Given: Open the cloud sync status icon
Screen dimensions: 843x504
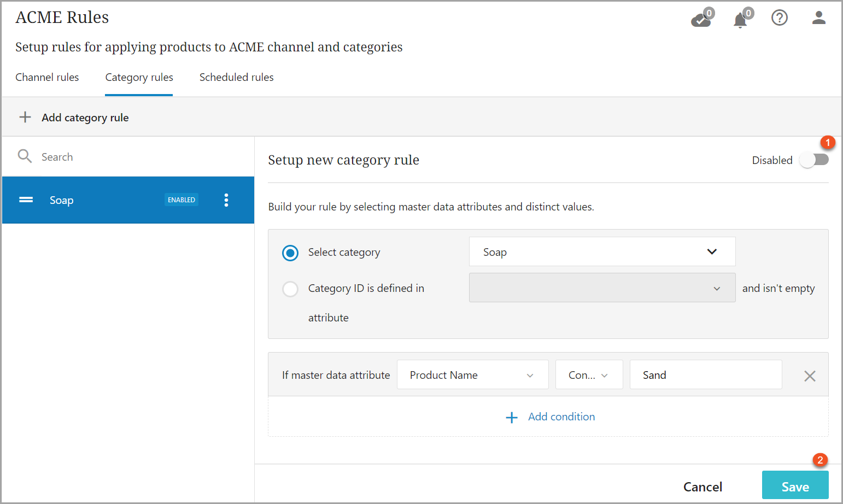Looking at the screenshot, I should pyautogui.click(x=700, y=20).
